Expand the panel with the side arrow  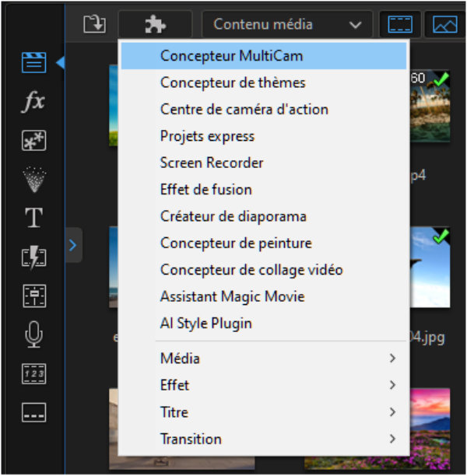pyautogui.click(x=73, y=245)
